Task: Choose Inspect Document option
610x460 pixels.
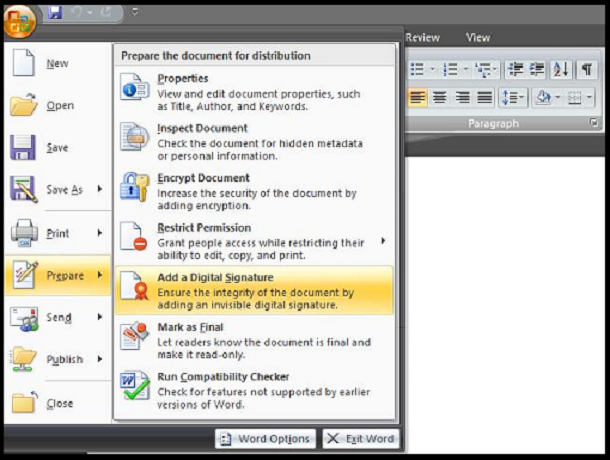Action: click(x=202, y=136)
